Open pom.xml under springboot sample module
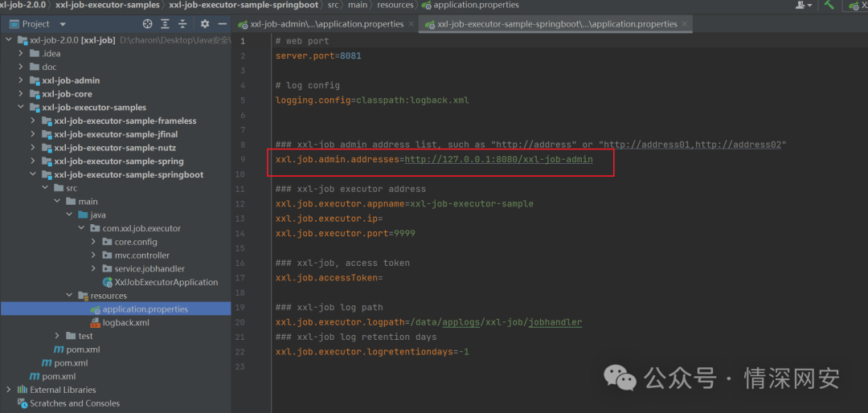 click(83, 350)
